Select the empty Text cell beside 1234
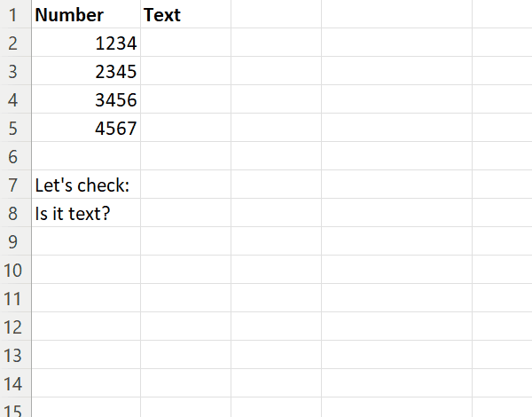This screenshot has height=417, width=532. coord(184,43)
